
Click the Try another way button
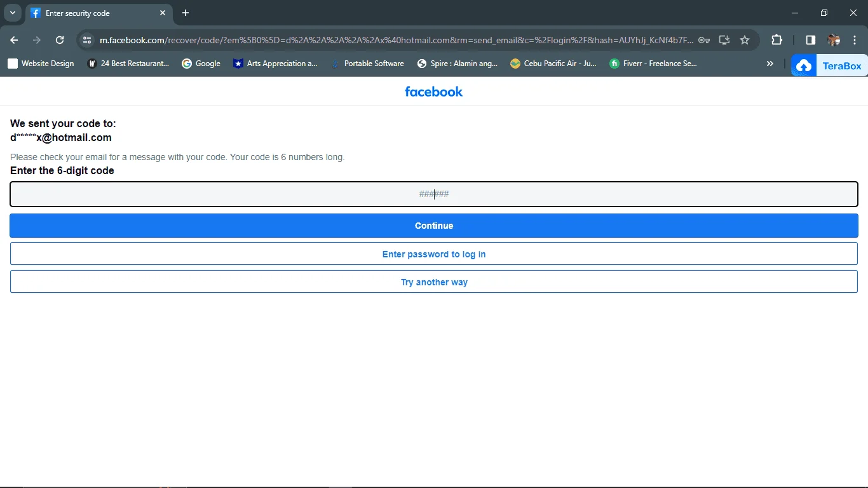coord(434,282)
